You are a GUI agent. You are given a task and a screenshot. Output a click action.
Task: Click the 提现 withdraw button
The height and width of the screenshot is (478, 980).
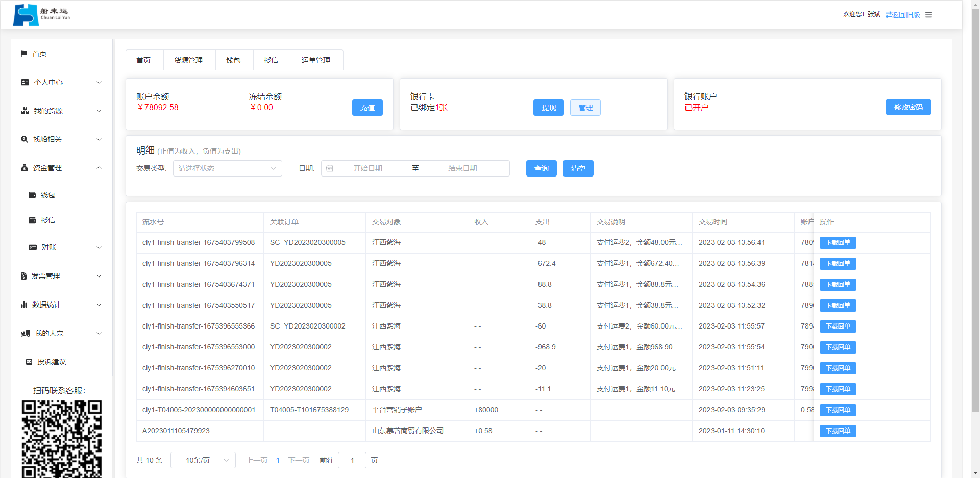point(549,108)
